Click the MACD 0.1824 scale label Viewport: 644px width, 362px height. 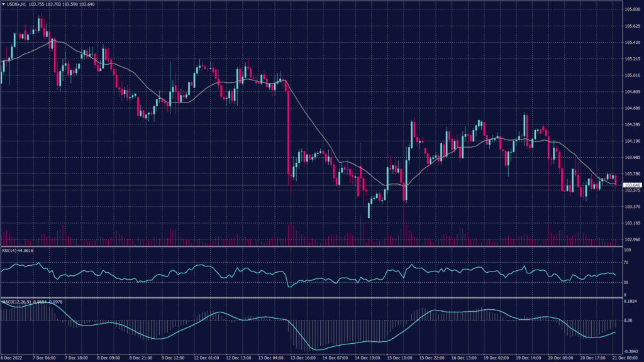click(631, 302)
